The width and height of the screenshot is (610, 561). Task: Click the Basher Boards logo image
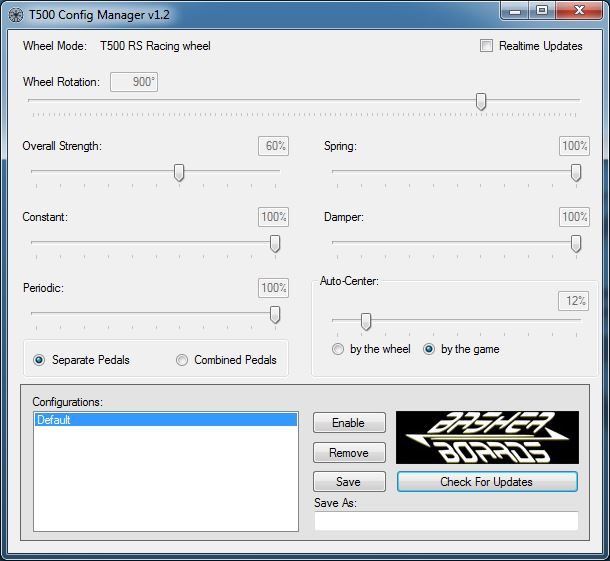point(487,437)
